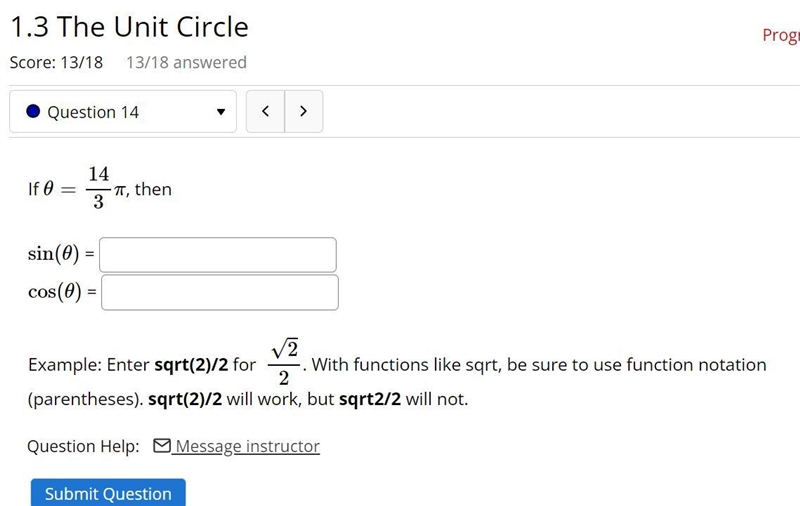800x506 pixels.
Task: Focus the cos(θ) answer box
Action: pyautogui.click(x=220, y=292)
